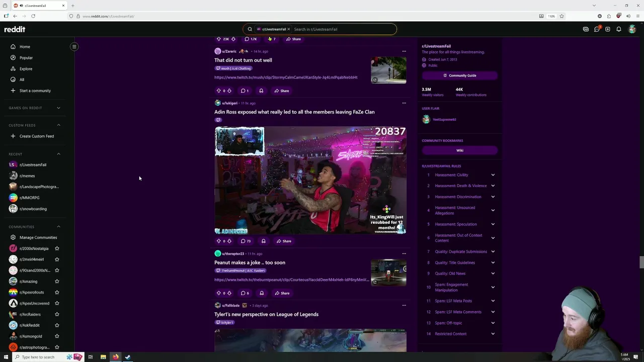The height and width of the screenshot is (362, 644).
Task: Open the Wiki community bookmark
Action: [x=460, y=150]
